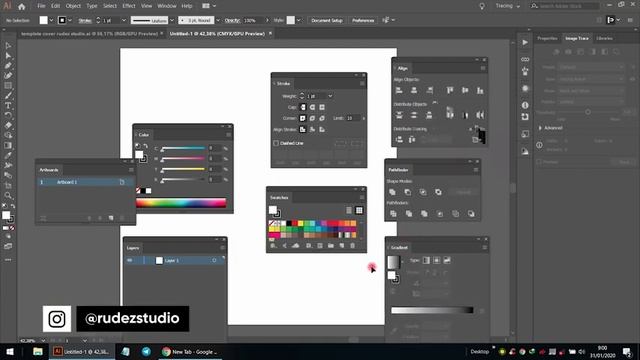Image resolution: width=640 pixels, height=360 pixels.
Task: Open the Effect menu
Action: coord(129,6)
